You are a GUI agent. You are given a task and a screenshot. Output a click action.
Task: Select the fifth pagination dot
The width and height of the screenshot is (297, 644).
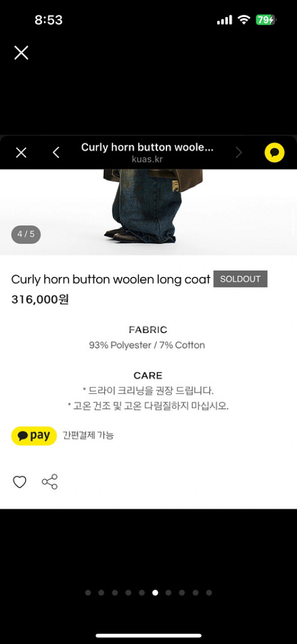click(x=141, y=592)
